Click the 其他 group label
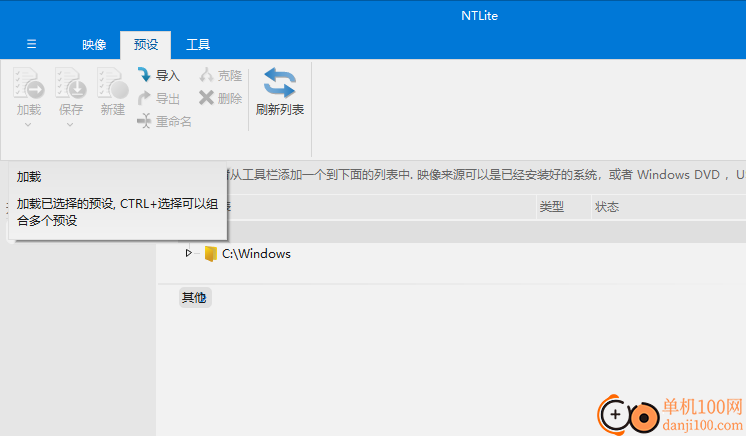Image resolution: width=746 pixels, height=436 pixels. pos(194,297)
